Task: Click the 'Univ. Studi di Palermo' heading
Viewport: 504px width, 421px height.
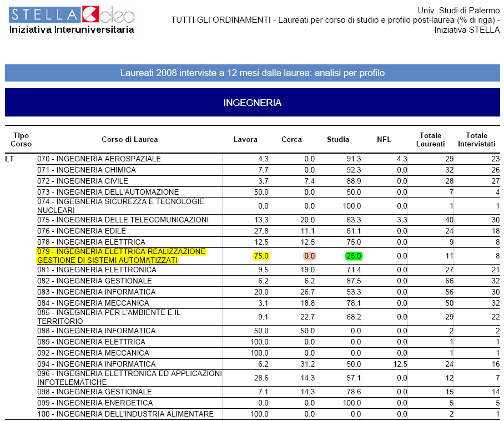Action: click(x=458, y=11)
